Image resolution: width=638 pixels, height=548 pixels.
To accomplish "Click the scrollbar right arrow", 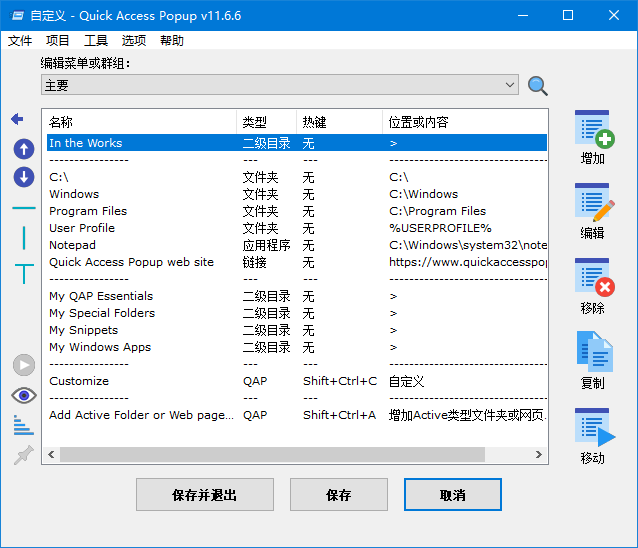I will (539, 454).
